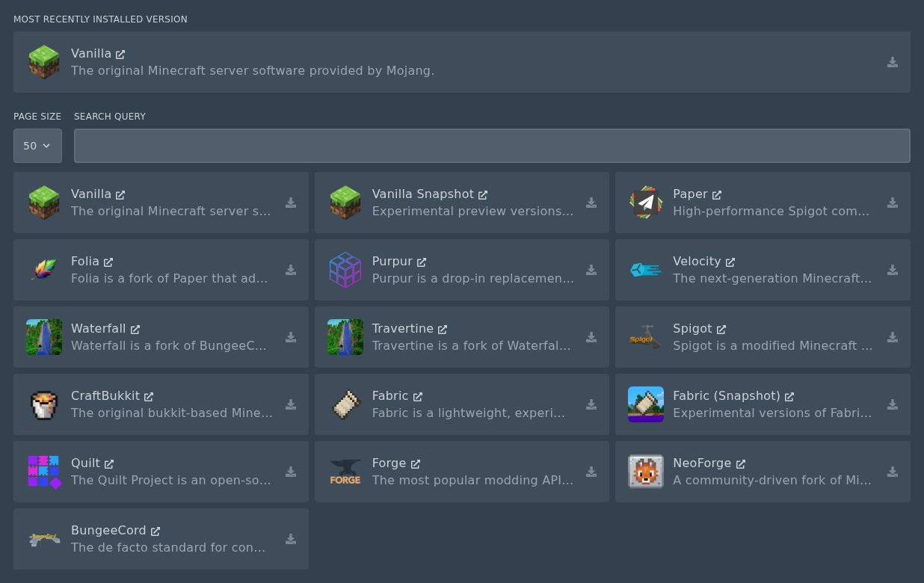Select the NeoForge title text
Screen dimensions: 924x583
coord(702,463)
